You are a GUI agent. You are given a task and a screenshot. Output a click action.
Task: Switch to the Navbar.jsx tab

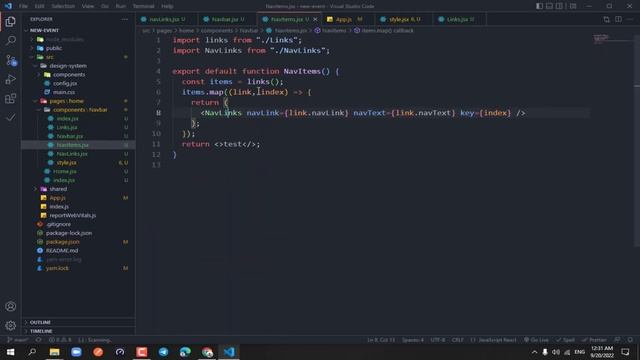point(227,19)
